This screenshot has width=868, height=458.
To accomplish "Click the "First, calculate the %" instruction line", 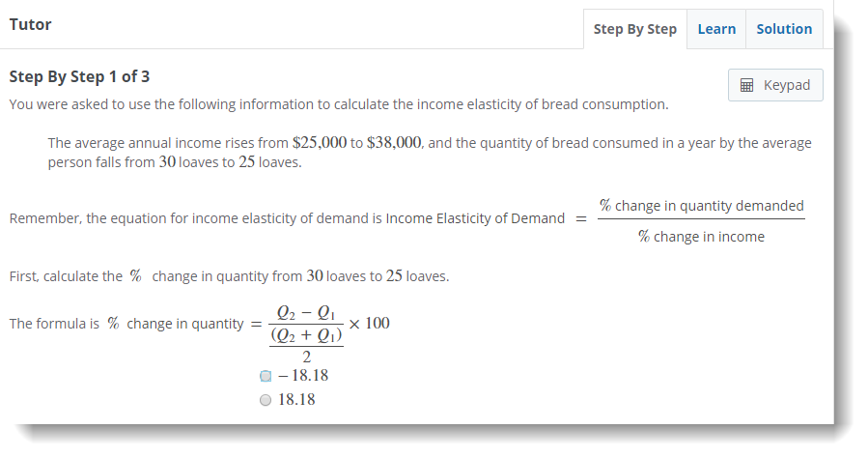I will [229, 276].
